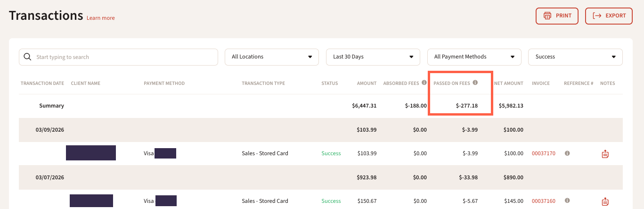This screenshot has width=644, height=209.
Task: Click the Transaction Date column header
Action: tap(42, 84)
